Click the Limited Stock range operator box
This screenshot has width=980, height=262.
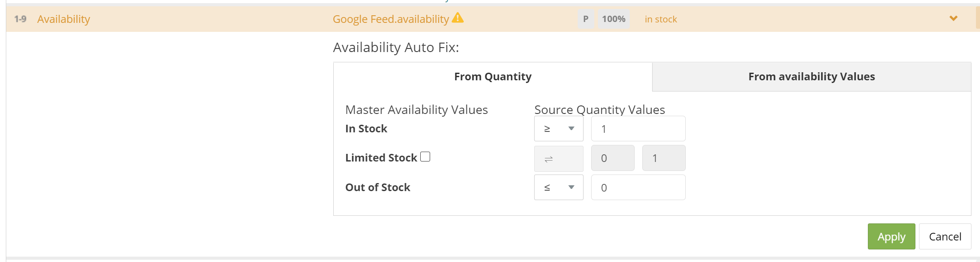tap(559, 158)
